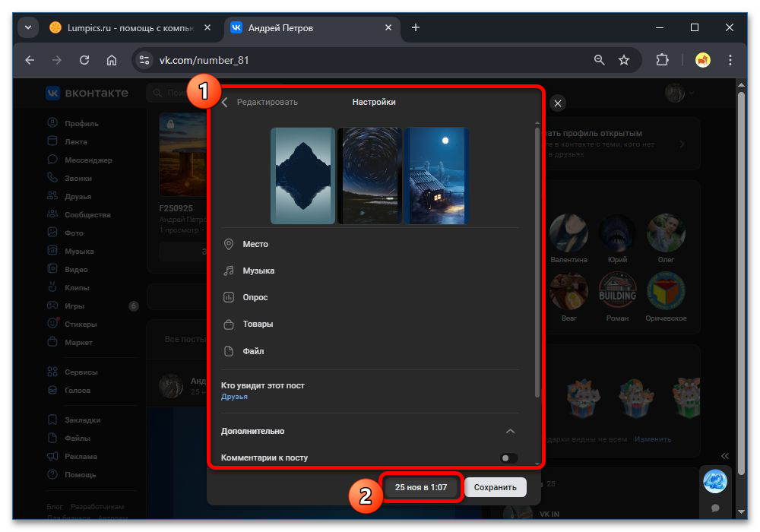Open VK account avatar menu
This screenshot has height=532, width=760.
click(x=678, y=93)
